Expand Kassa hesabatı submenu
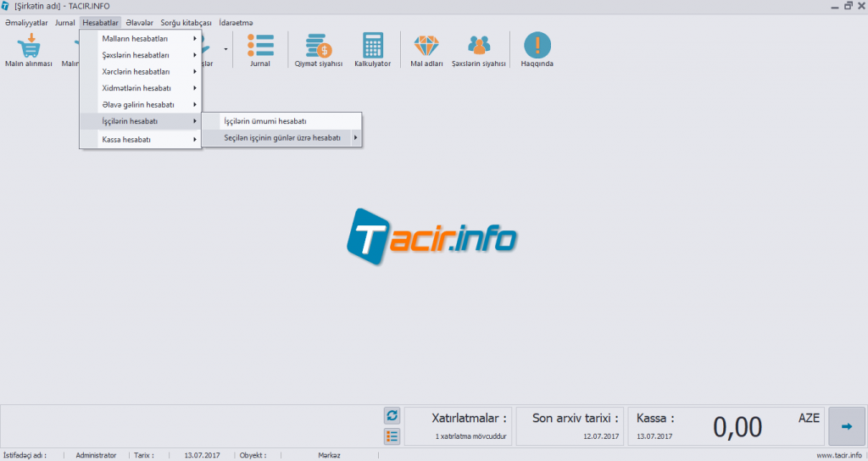Image resolution: width=868 pixels, height=461 pixels. pos(140,139)
